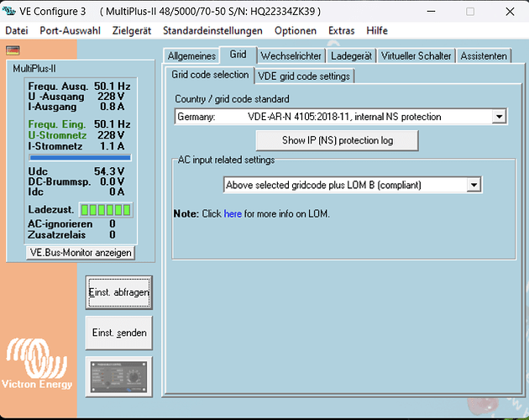Screen dimensions: 529x420
Task: Select the Grid code selection sub-tab
Action: coord(210,75)
